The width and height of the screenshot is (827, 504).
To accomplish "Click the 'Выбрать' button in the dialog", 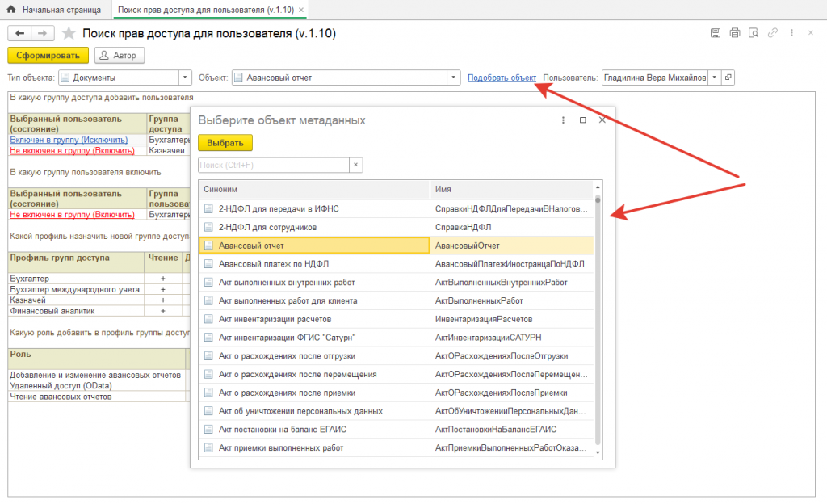I will pos(225,143).
